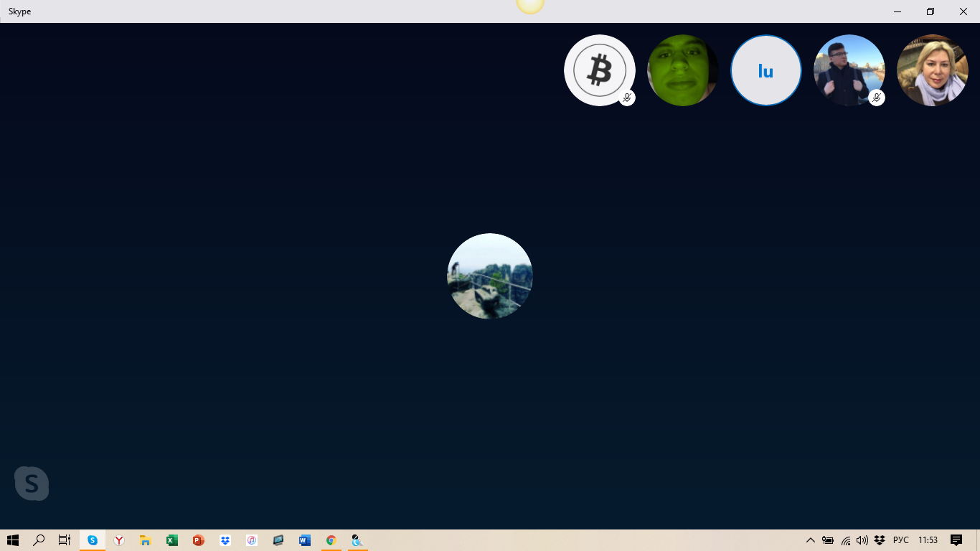980x551 pixels.
Task: Open the РУС input language switcher
Action: 900,540
